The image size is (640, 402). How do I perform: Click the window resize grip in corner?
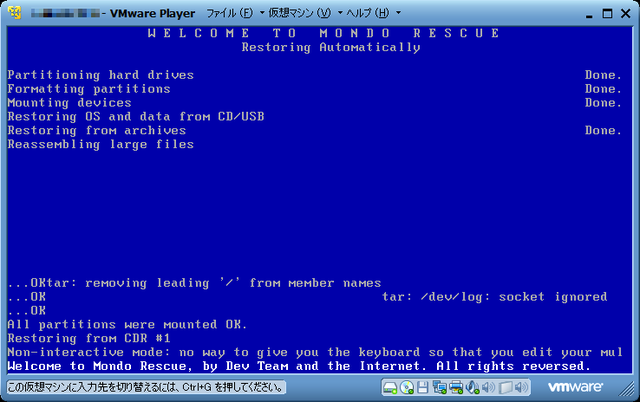tap(627, 389)
